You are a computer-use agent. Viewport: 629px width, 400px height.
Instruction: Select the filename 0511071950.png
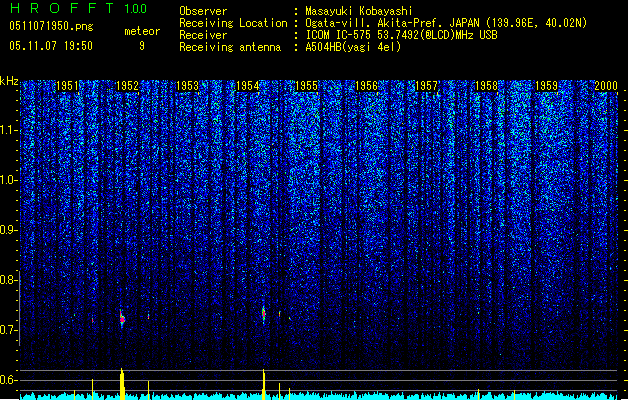tap(51, 27)
